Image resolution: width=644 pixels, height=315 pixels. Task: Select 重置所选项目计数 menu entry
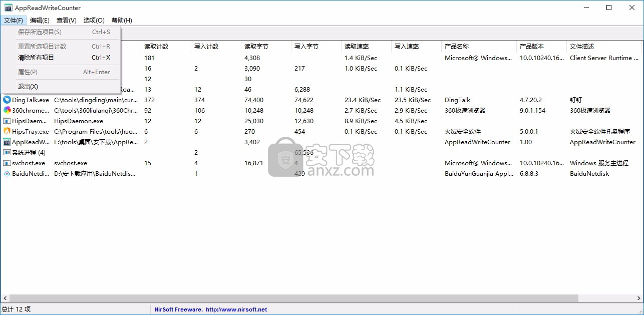61,47
